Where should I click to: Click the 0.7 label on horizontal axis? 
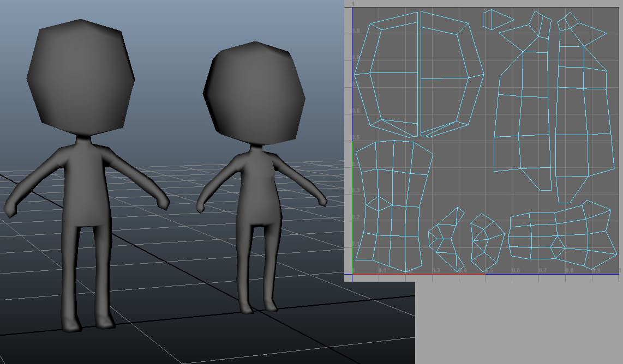coord(542,270)
